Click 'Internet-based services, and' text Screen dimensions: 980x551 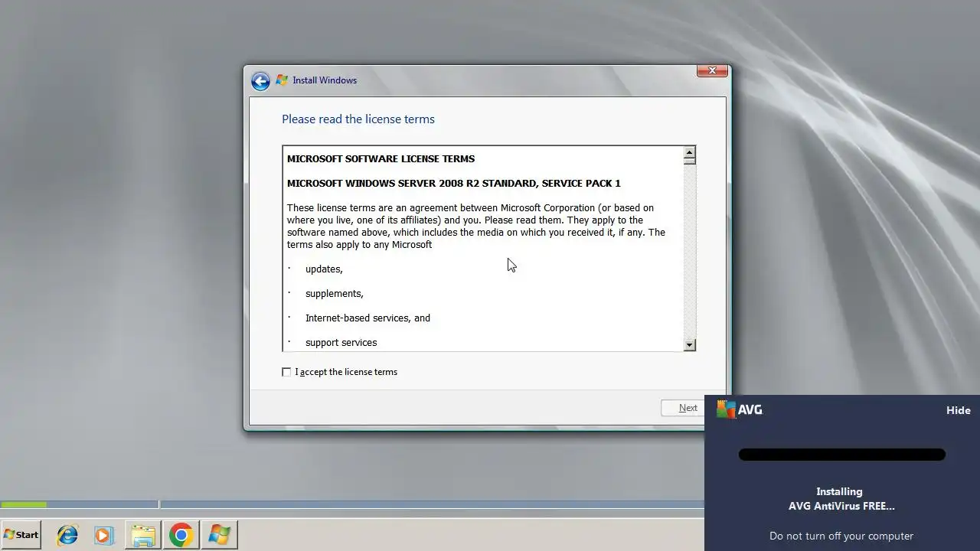[367, 318]
